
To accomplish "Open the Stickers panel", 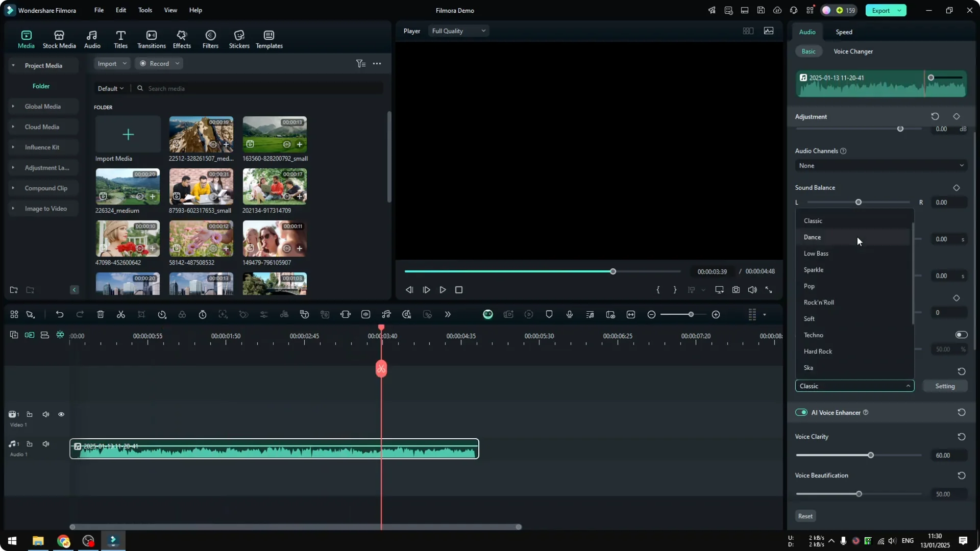I will [239, 39].
